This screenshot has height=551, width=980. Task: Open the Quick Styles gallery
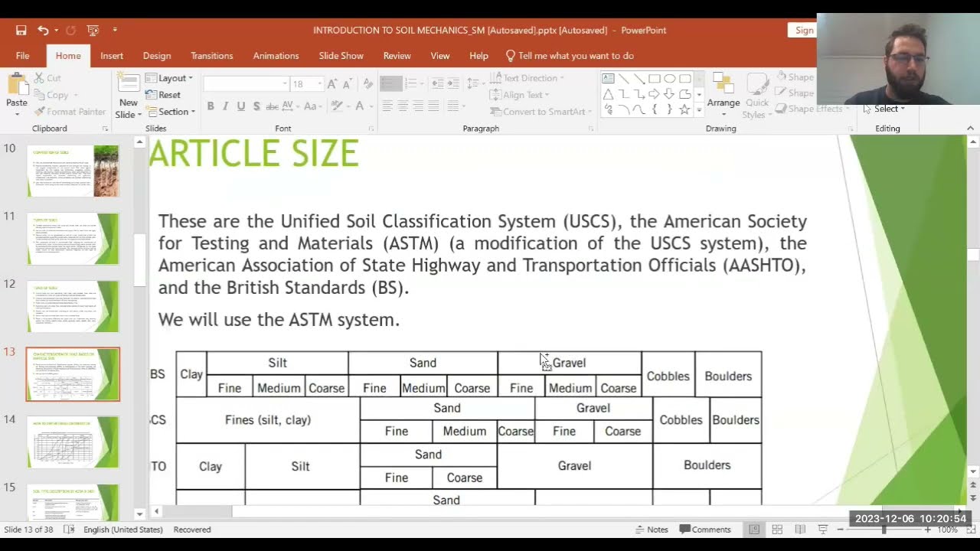(756, 96)
